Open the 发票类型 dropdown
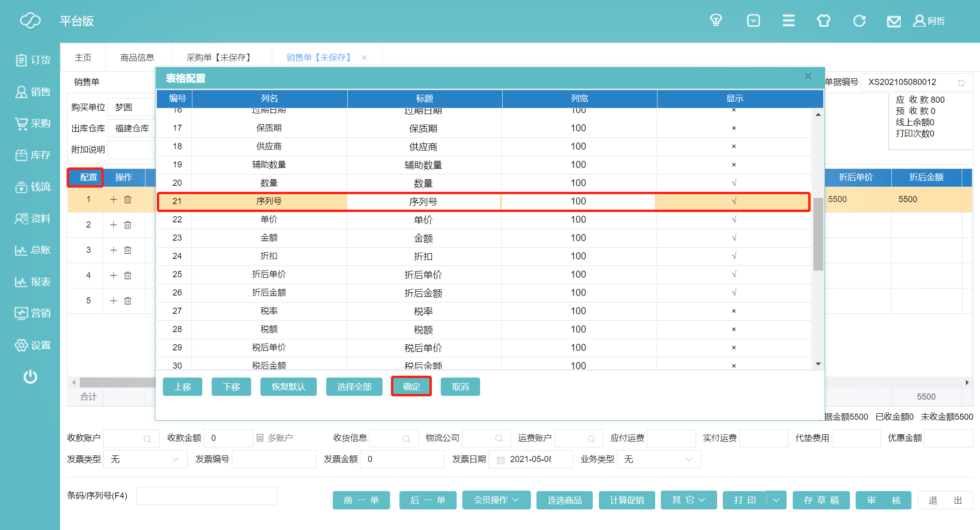Viewport: 980px width, 530px height. 145,459
